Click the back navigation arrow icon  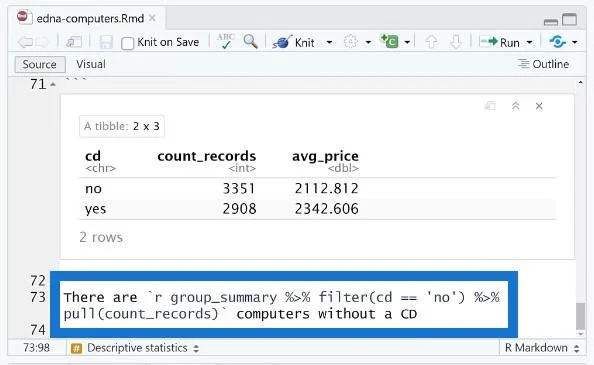point(25,42)
